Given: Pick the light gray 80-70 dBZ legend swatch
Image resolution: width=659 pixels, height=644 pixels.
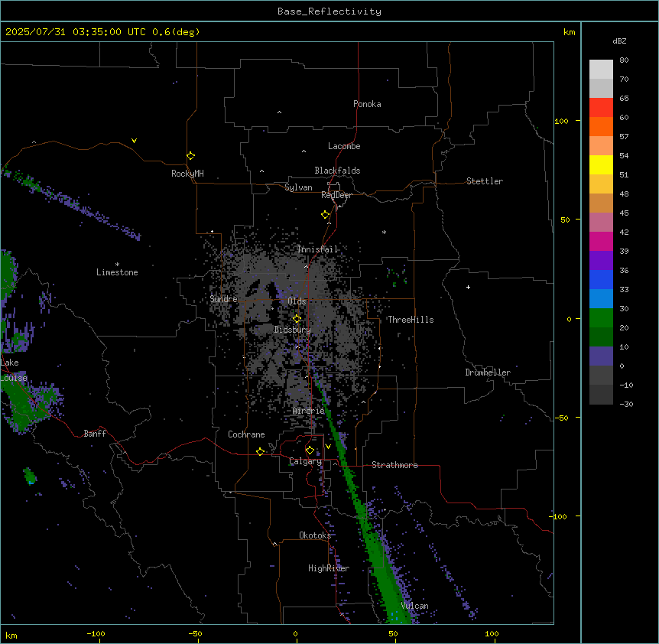Looking at the screenshot, I should coord(601,69).
